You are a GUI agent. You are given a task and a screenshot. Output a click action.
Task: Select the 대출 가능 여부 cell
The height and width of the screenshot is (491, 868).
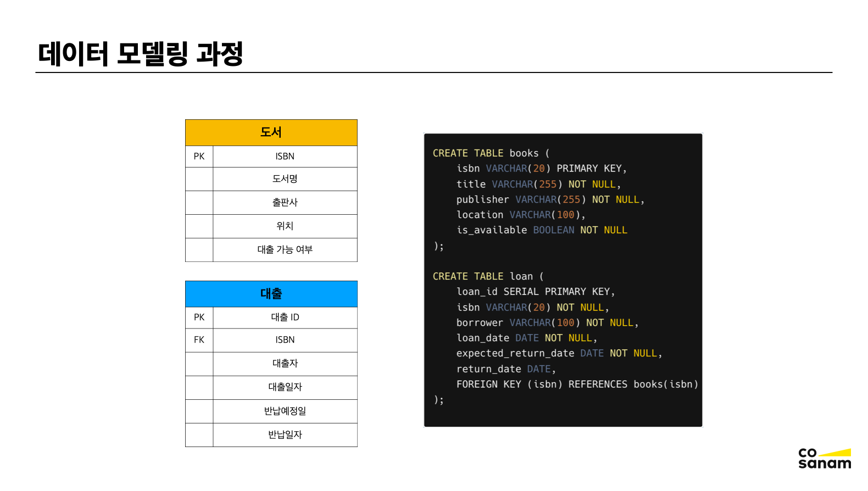point(285,250)
